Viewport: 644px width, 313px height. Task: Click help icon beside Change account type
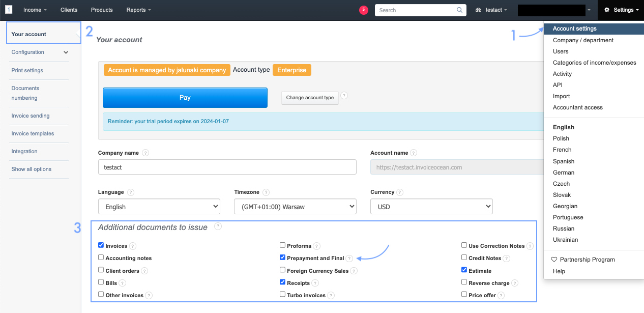pyautogui.click(x=344, y=96)
